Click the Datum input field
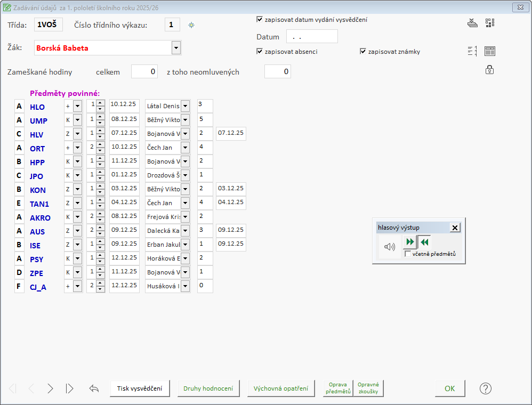Image resolution: width=532 pixels, height=405 pixels. click(312, 37)
